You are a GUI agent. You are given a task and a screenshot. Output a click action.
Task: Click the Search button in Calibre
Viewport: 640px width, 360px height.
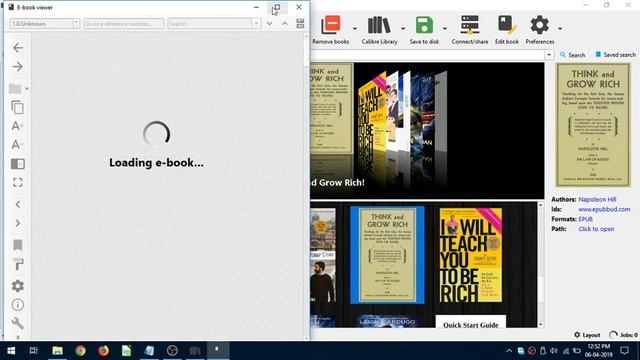tap(572, 55)
